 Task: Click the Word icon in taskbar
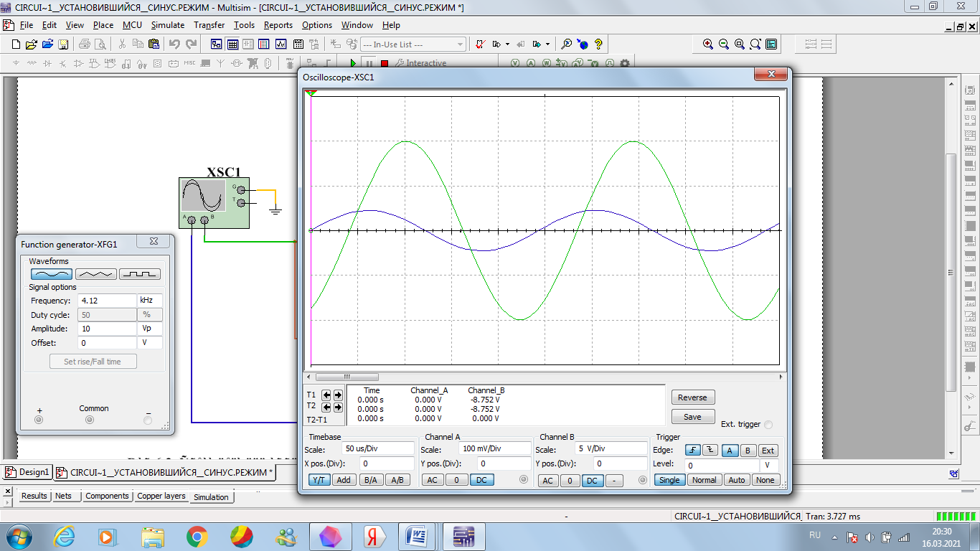[x=418, y=536]
